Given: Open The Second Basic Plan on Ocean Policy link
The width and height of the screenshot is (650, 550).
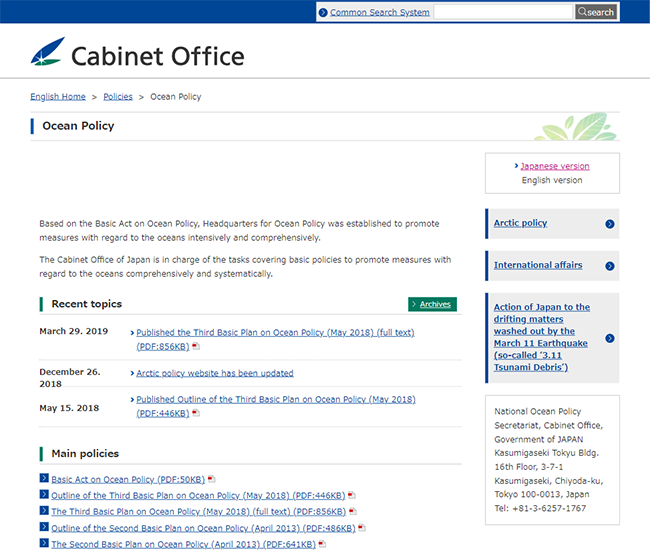Looking at the screenshot, I should 184,544.
